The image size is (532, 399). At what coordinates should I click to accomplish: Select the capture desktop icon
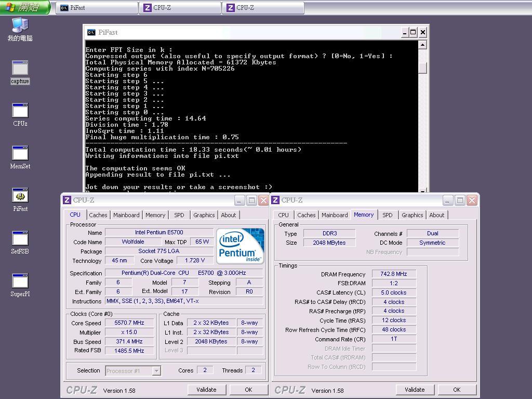point(20,72)
